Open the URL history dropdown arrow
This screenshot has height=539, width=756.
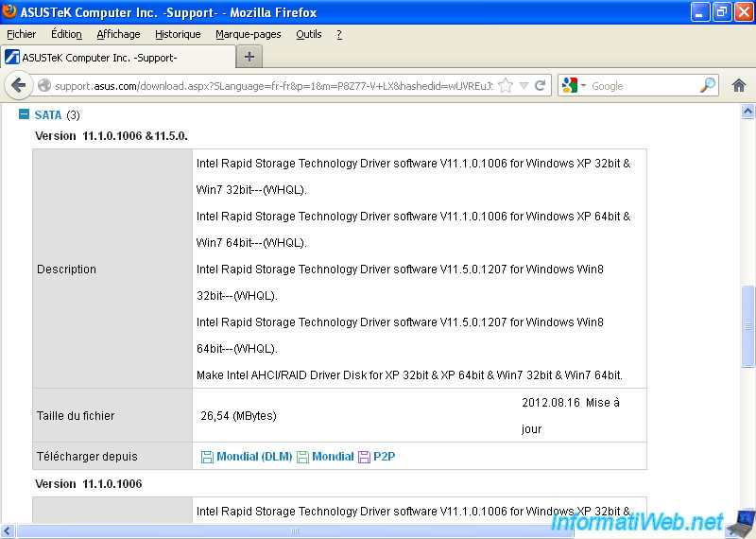pos(524,86)
